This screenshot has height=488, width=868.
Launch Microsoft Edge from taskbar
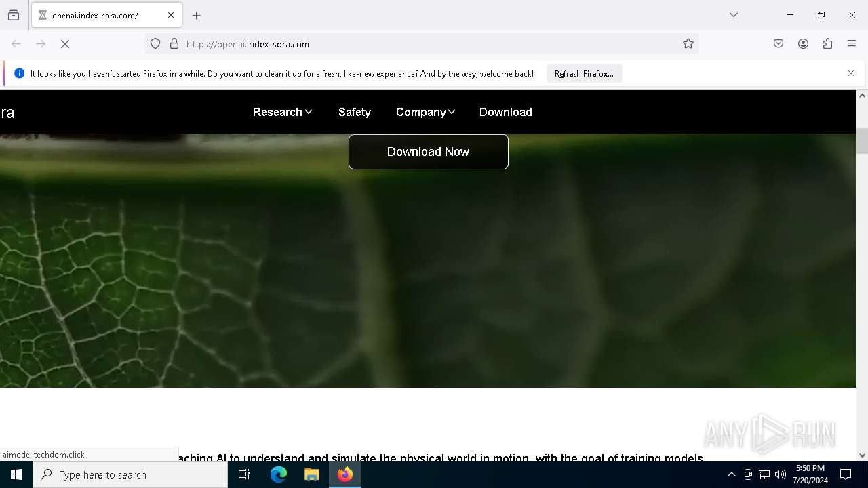point(279,474)
